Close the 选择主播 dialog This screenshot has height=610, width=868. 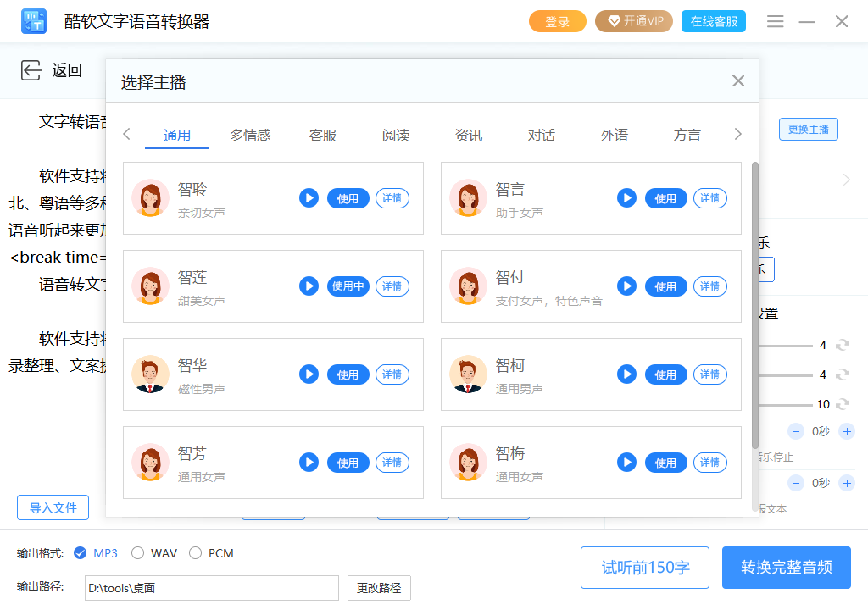[737, 80]
